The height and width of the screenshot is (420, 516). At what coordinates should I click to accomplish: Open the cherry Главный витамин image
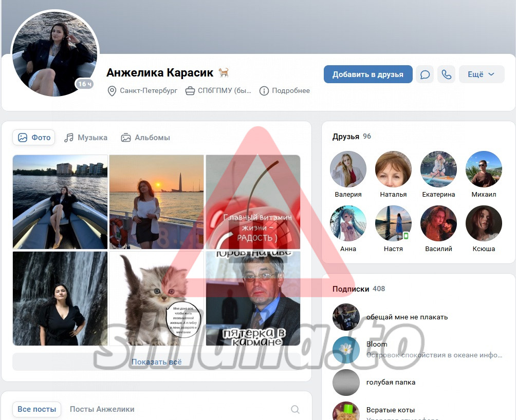click(x=253, y=202)
